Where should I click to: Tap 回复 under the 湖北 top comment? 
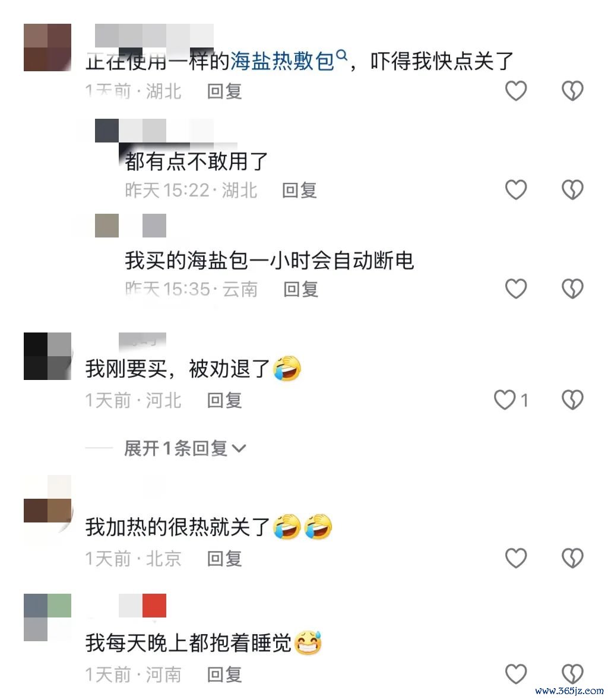[x=224, y=91]
